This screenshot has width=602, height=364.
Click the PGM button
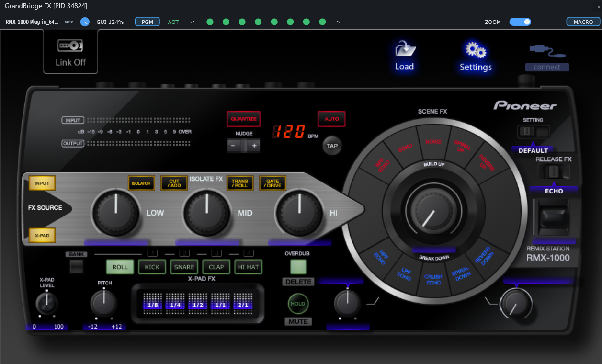(x=148, y=22)
